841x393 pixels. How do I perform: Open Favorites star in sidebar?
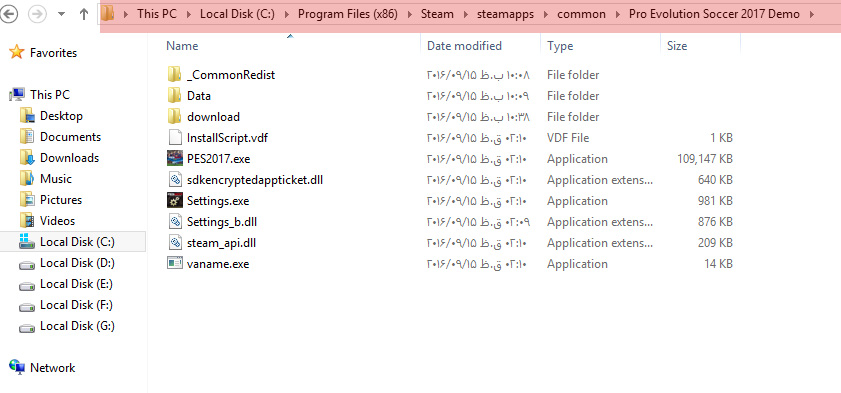coord(17,52)
